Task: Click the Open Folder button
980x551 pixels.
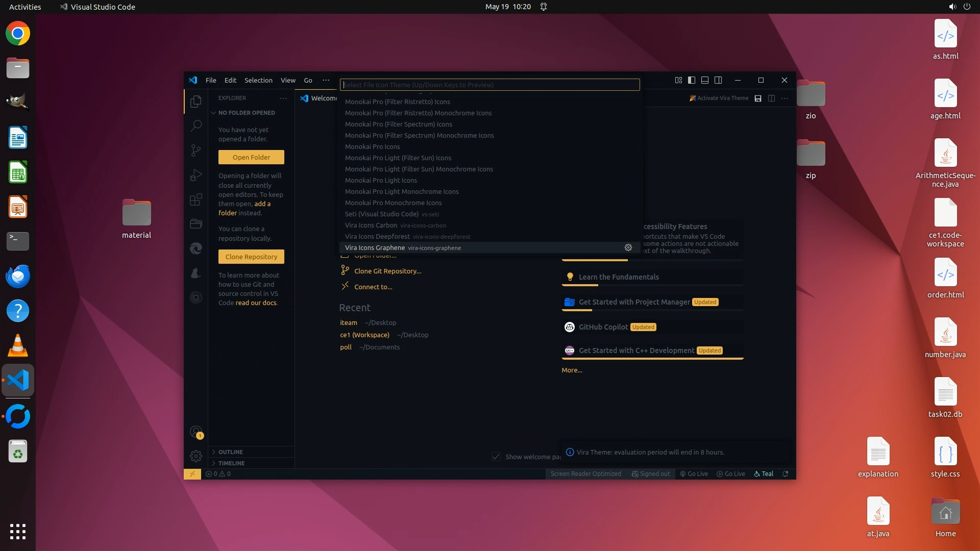Action: click(251, 157)
